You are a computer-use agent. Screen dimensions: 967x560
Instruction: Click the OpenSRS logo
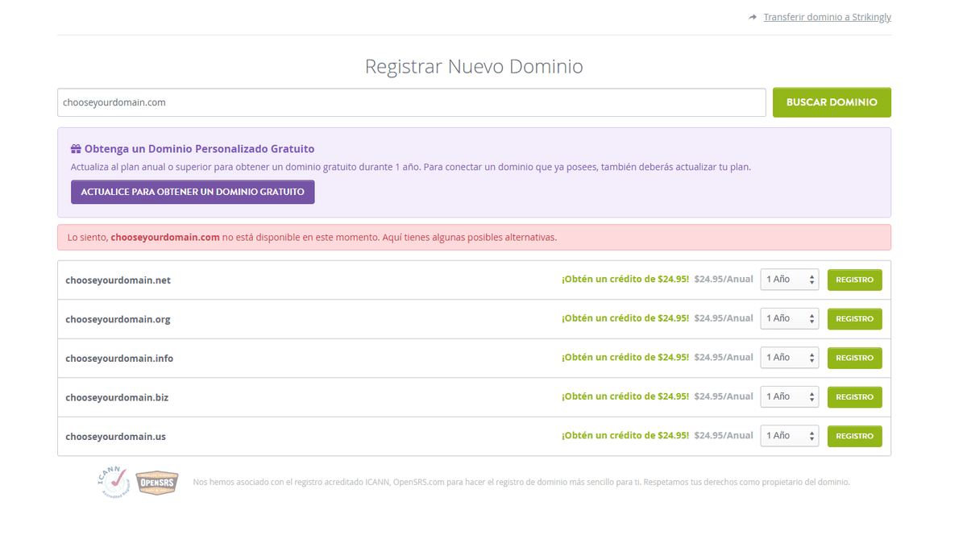(156, 482)
